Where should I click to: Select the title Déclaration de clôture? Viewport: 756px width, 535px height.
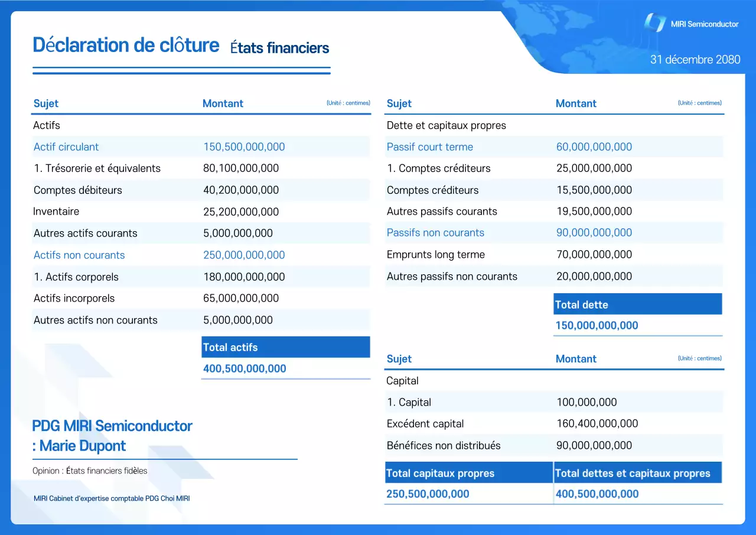126,45
